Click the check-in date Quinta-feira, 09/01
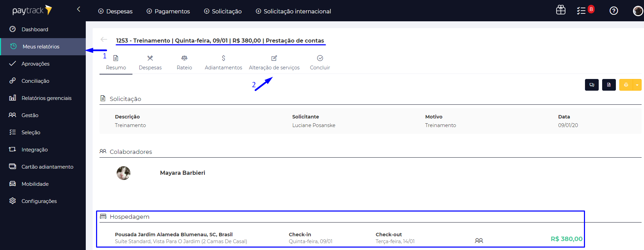The image size is (644, 250). [311, 241]
